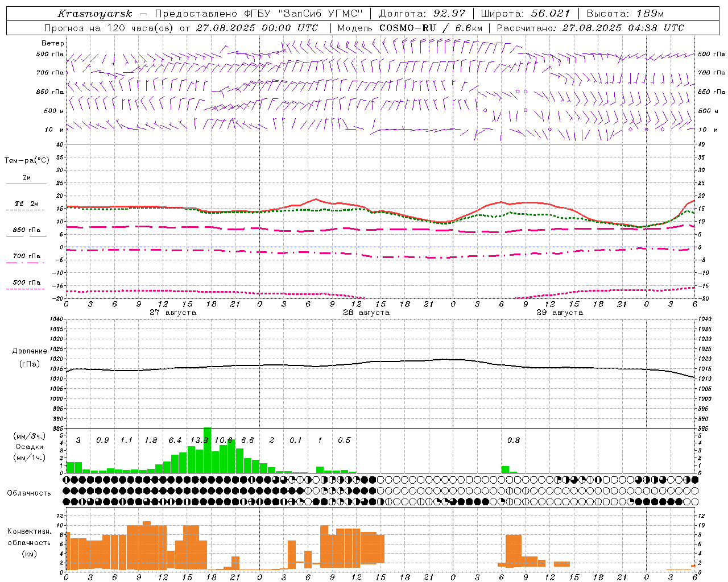Click the "6.6" precipitation total value
Image resolution: width=728 pixels, height=582 pixels.
click(247, 440)
